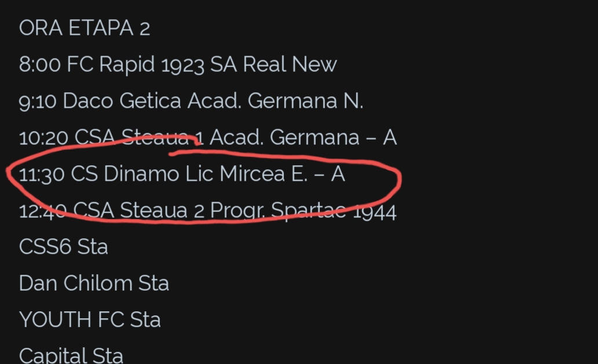The image size is (598, 364).
Task: Click the 9:10 match time
Action: coord(38,101)
